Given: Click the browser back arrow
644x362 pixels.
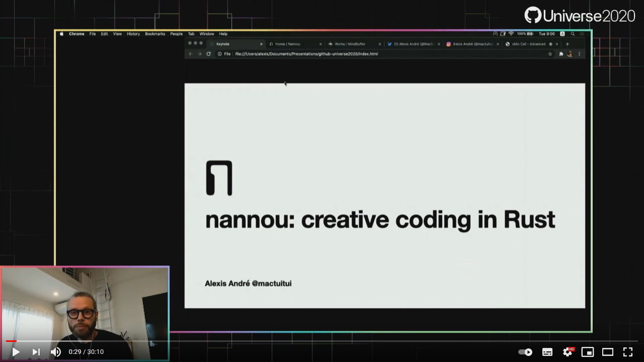Looking at the screenshot, I should (x=191, y=54).
